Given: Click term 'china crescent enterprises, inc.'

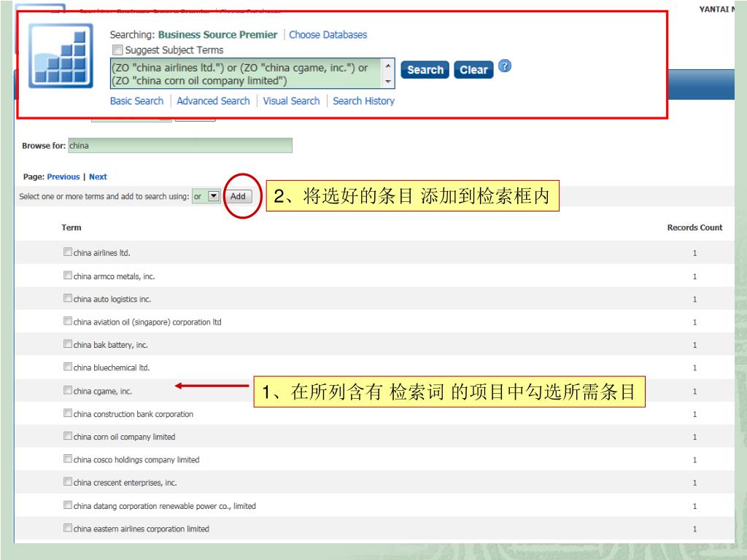Looking at the screenshot, I should point(125,483).
